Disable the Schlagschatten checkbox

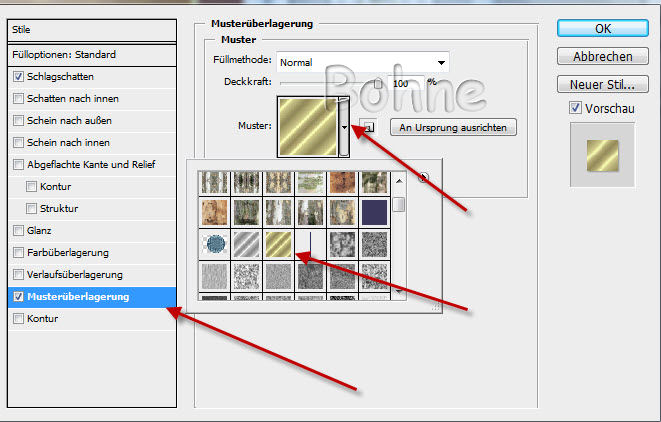pos(18,76)
